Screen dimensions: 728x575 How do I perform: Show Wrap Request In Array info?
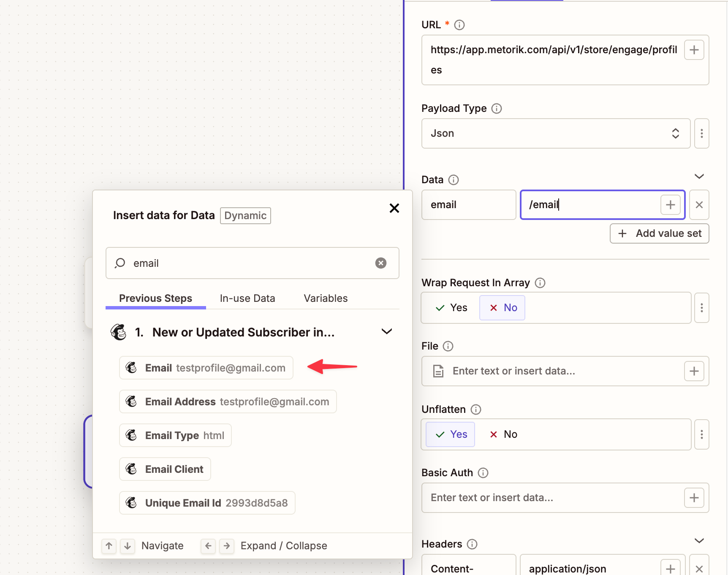tap(540, 283)
